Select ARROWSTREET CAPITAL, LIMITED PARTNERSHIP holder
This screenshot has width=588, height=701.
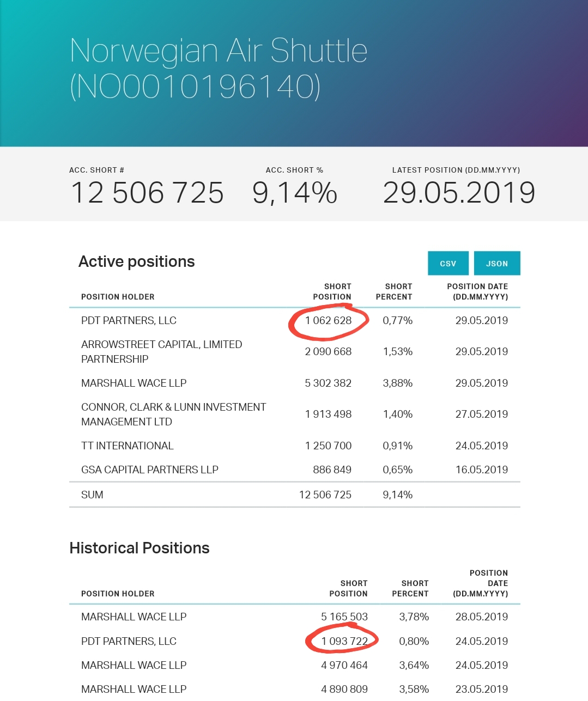(161, 351)
